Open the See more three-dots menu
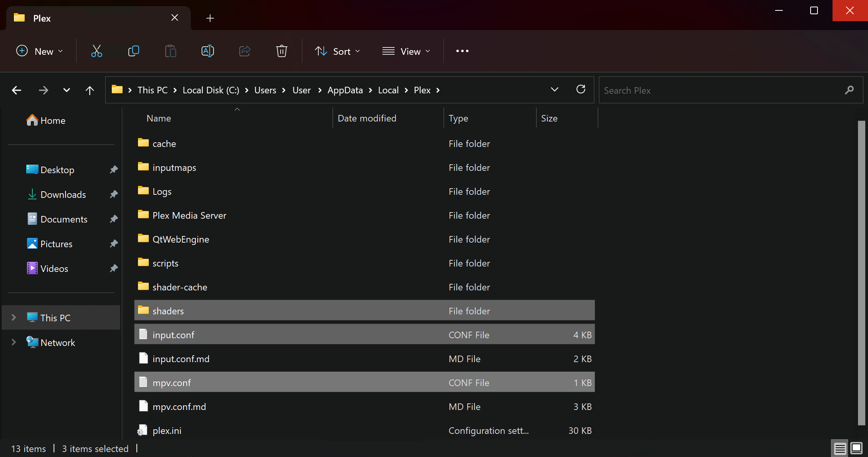 click(x=462, y=51)
